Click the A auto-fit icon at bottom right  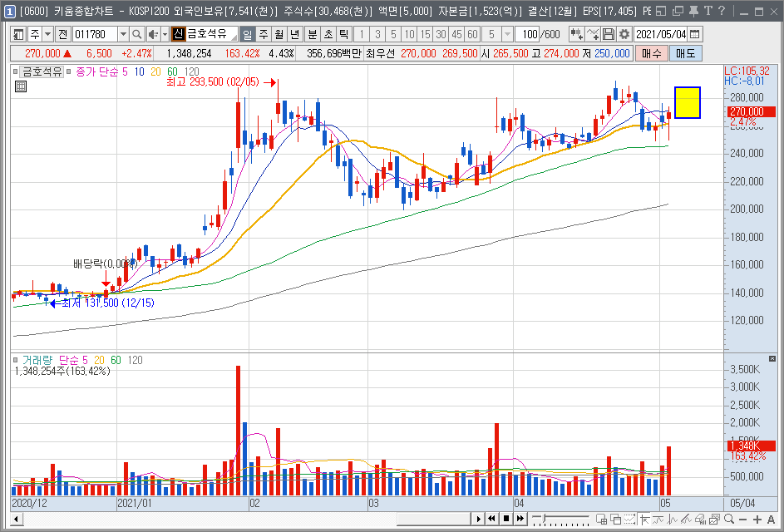771,519
